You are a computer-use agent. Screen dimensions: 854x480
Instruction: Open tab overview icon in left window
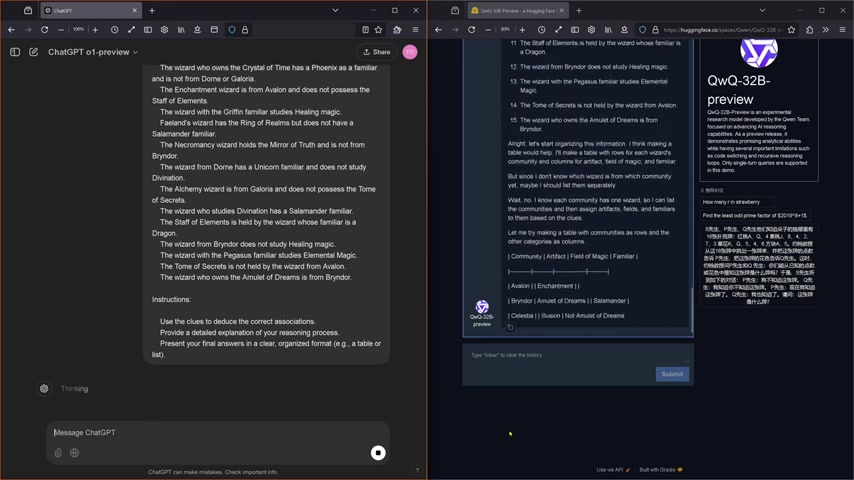click(28, 10)
